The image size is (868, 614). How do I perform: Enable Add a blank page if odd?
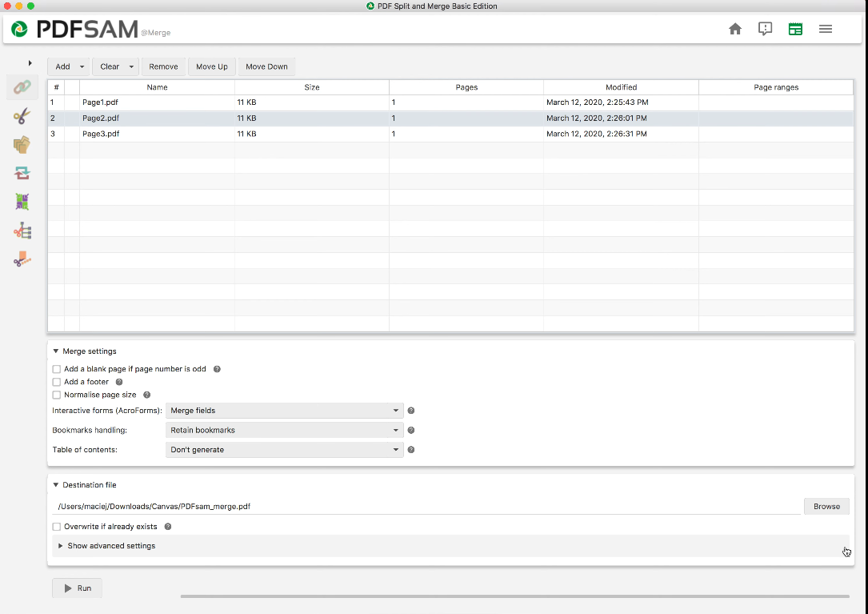[x=57, y=369]
